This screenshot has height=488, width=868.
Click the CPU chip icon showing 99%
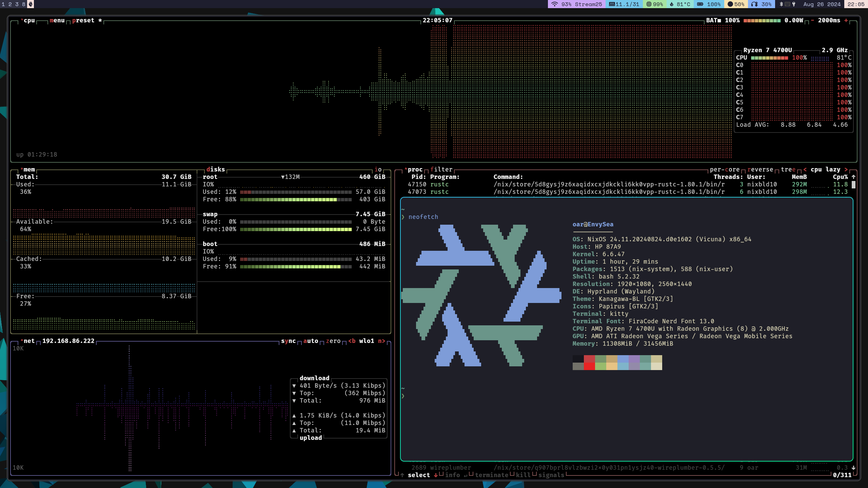pos(649,4)
